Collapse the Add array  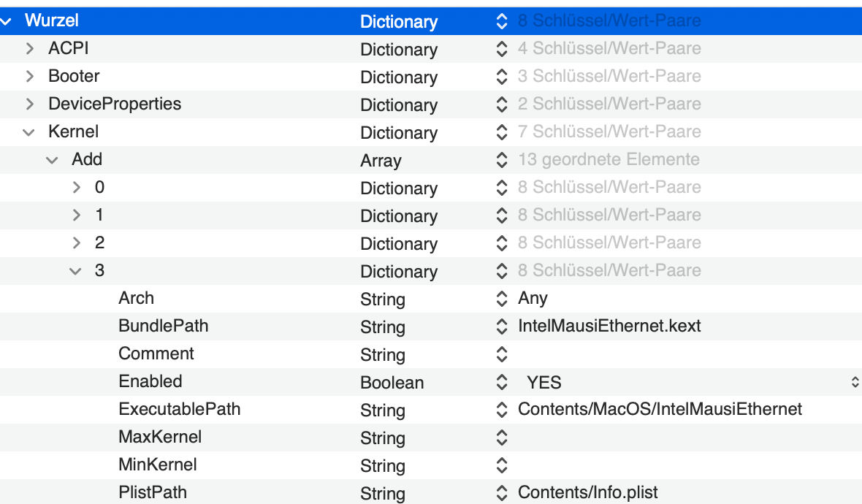click(53, 160)
